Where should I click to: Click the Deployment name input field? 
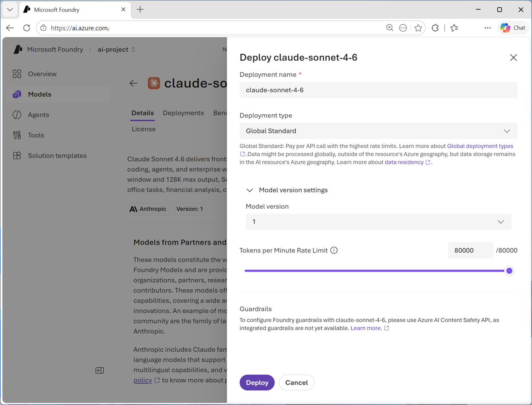click(x=378, y=90)
